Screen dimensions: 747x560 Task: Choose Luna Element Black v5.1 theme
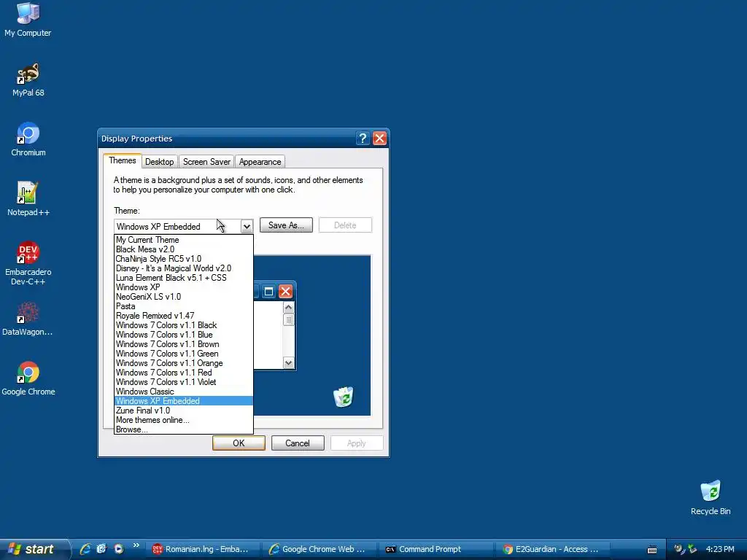pos(183,278)
